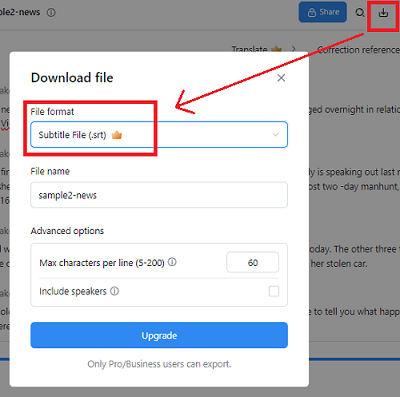Open the File format dropdown
This screenshot has width=400, height=397.
tap(159, 135)
